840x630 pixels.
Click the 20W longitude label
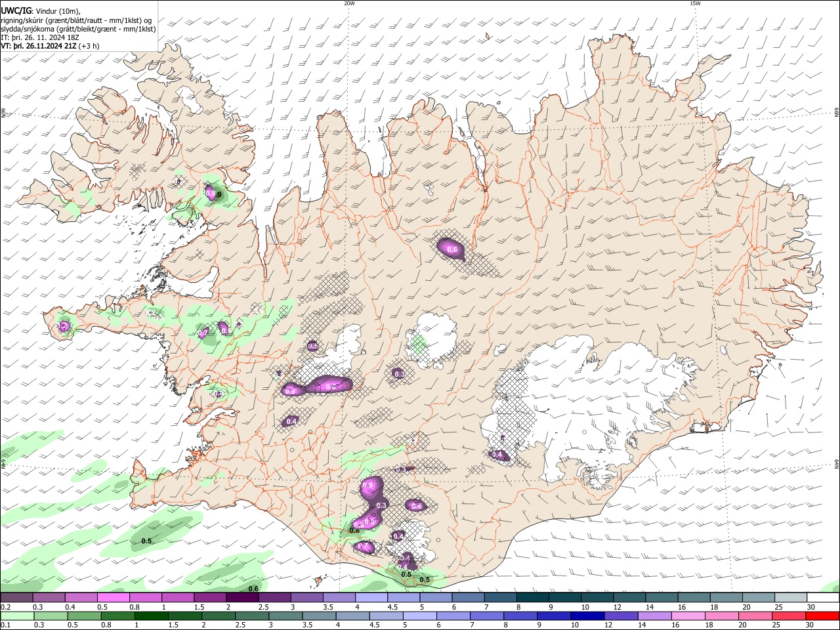[349, 3]
